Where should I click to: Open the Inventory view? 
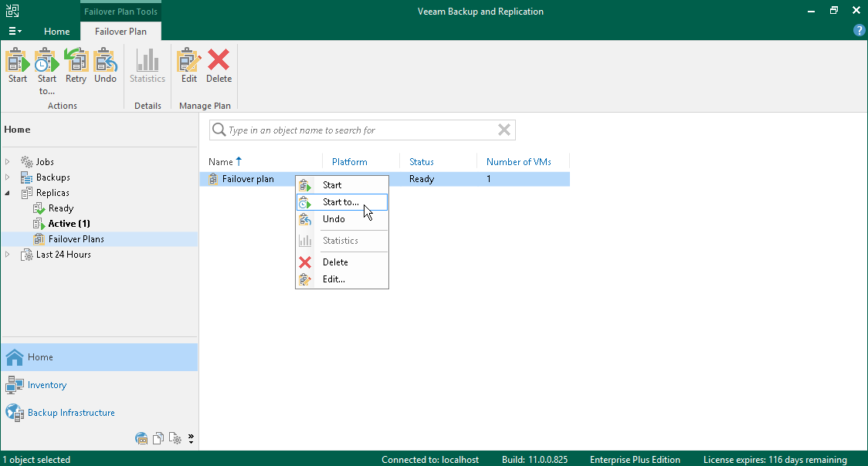pos(47,385)
